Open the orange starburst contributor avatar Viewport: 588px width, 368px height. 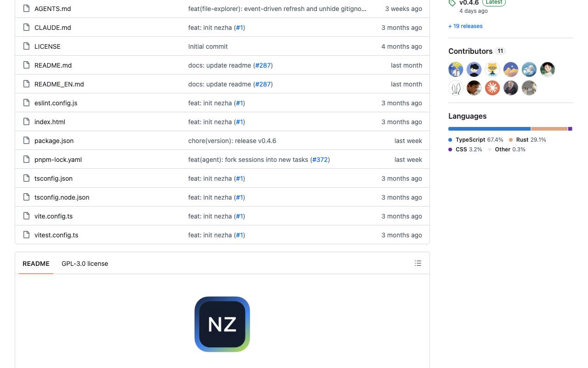pos(492,88)
